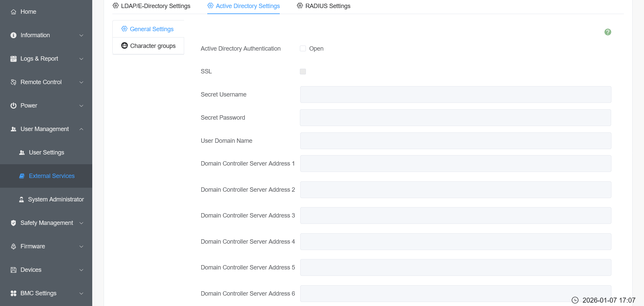Expand the Information menu chevron
The height and width of the screenshot is (306, 644).
[81, 35]
